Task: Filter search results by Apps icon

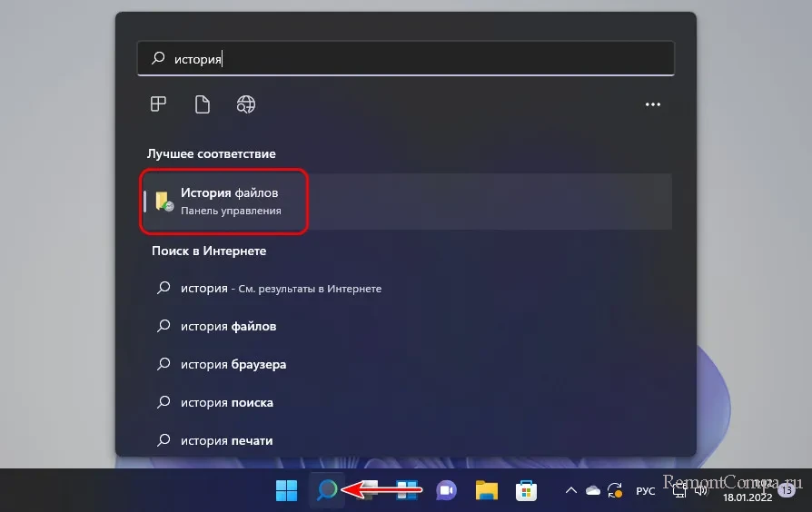Action: coord(158,104)
